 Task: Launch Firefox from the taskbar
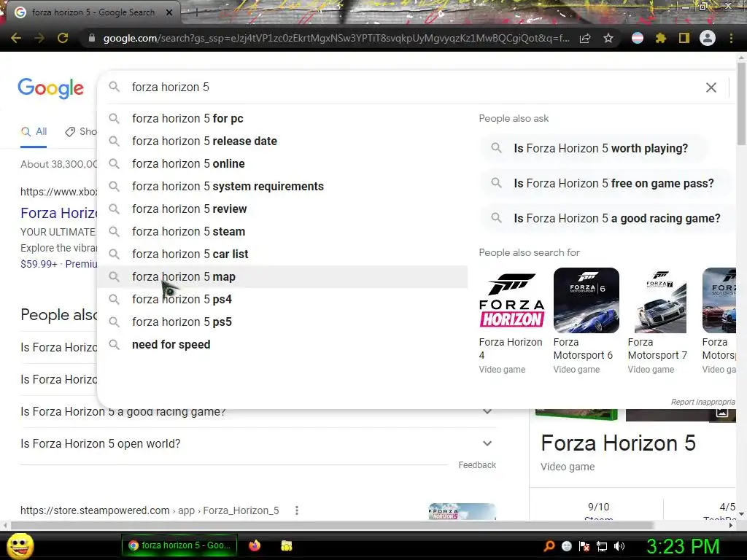[x=255, y=545]
